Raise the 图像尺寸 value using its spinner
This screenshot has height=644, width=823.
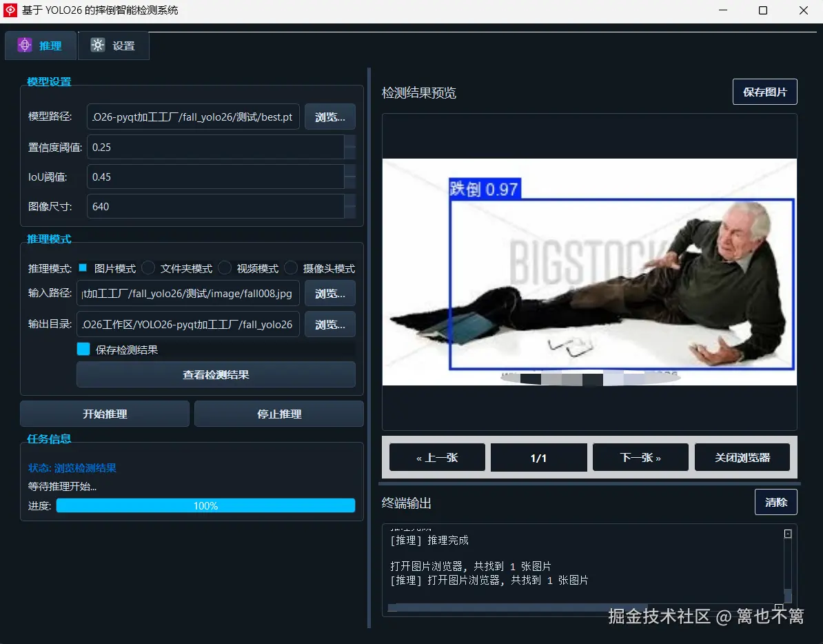[350, 202]
